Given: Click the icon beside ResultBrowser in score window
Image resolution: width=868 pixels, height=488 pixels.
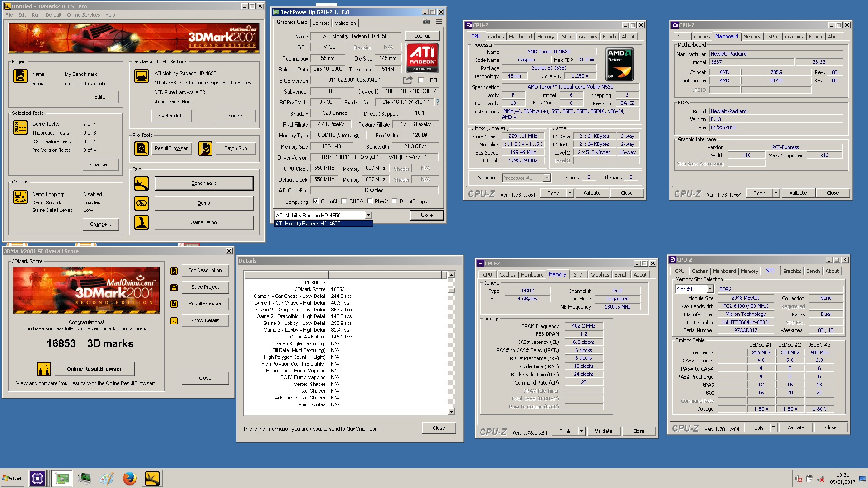Looking at the screenshot, I should (x=174, y=304).
